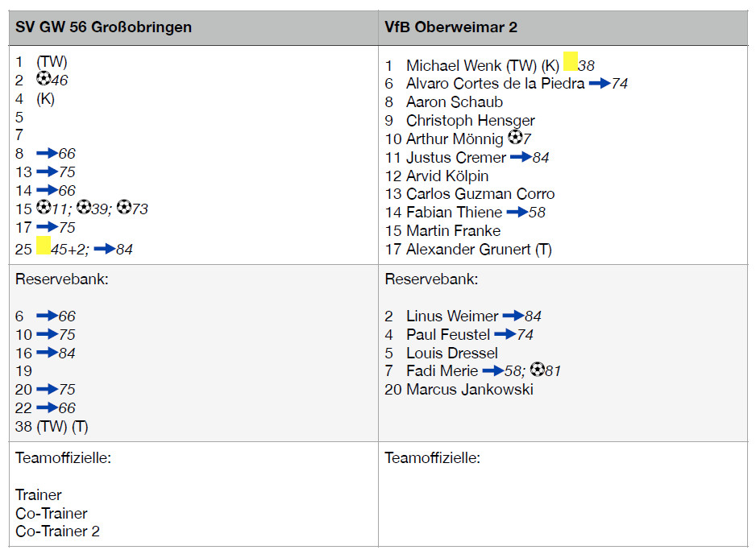Click the substitution arrow after Fabian Thiene
Screen dimensions: 756x550
pyautogui.click(x=517, y=213)
